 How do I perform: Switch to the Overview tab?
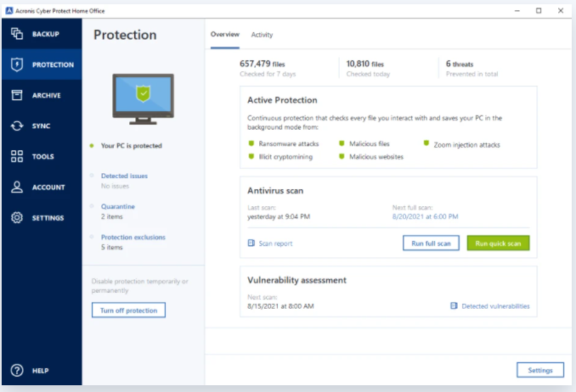coord(225,34)
